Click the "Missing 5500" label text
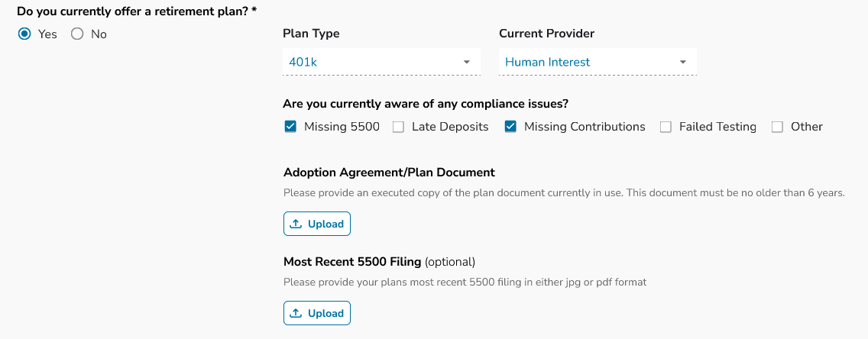This screenshot has height=339, width=868. 342,127
